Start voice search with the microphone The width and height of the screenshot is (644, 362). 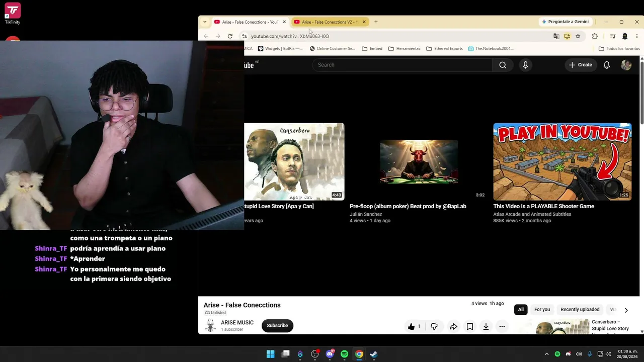(525, 65)
